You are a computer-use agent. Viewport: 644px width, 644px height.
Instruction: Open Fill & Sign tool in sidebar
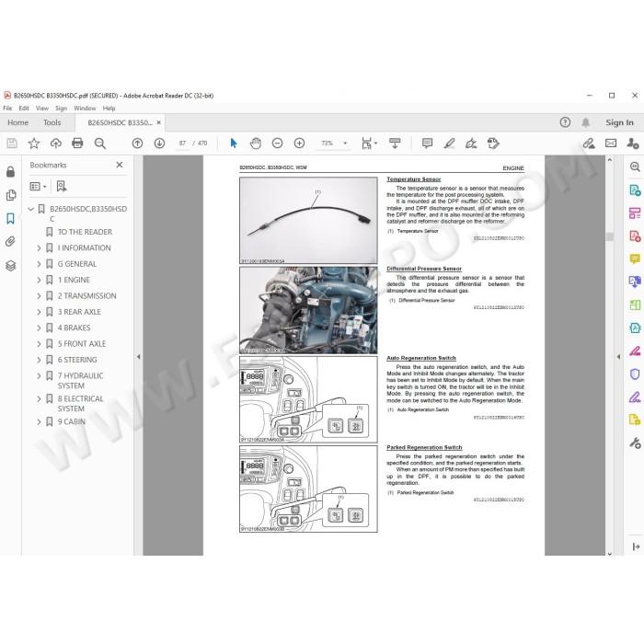coord(635,397)
